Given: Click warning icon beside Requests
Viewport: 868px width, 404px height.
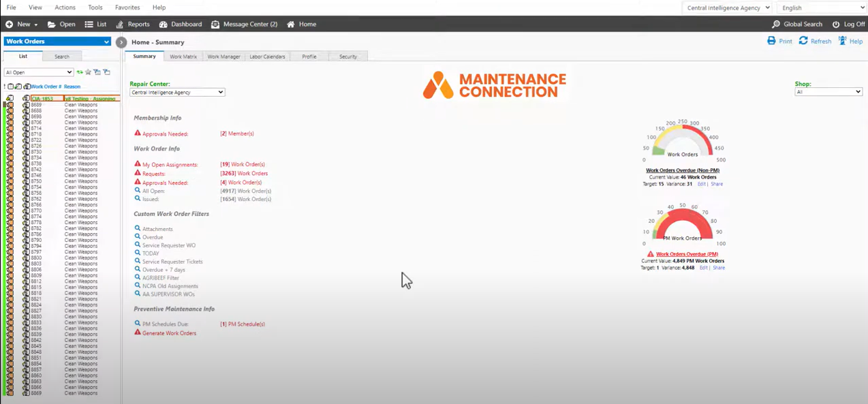Looking at the screenshot, I should click(x=138, y=173).
